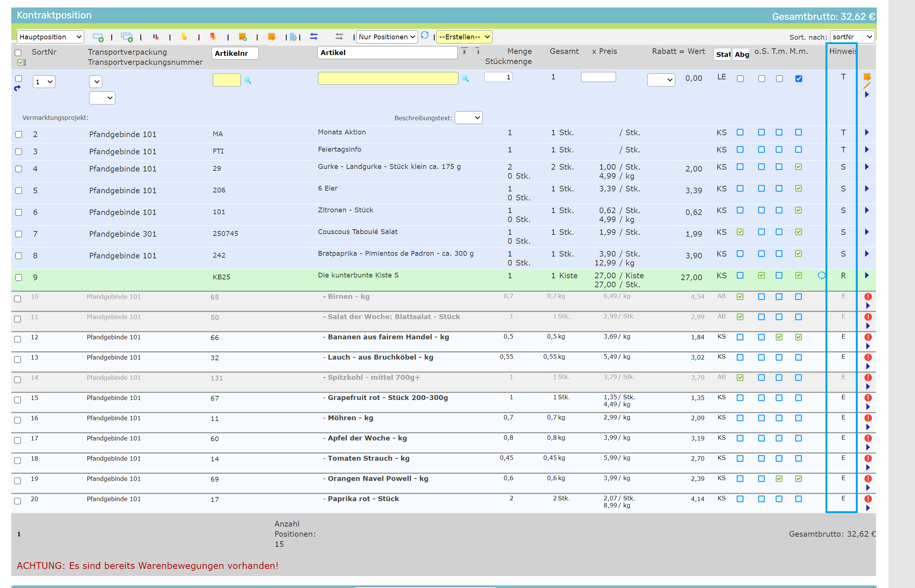Open the sortNr sort dropdown
The image size is (915, 588).
pyautogui.click(x=852, y=37)
